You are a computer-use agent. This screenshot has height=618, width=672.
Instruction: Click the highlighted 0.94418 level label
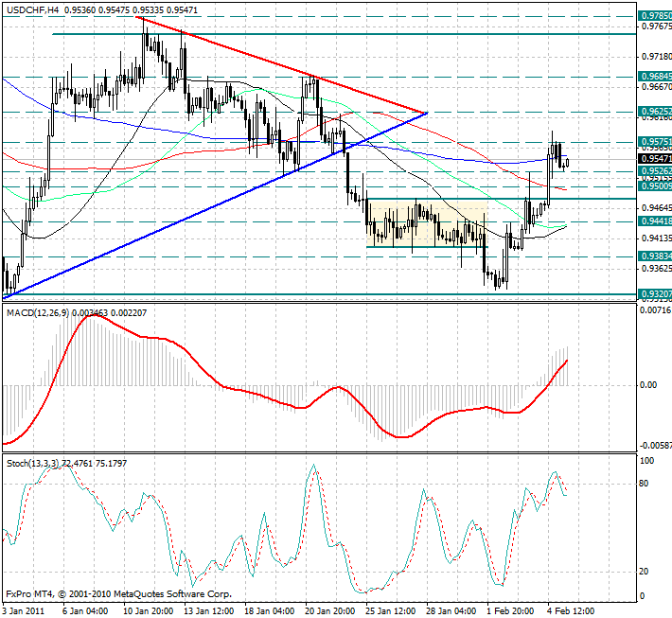655,221
